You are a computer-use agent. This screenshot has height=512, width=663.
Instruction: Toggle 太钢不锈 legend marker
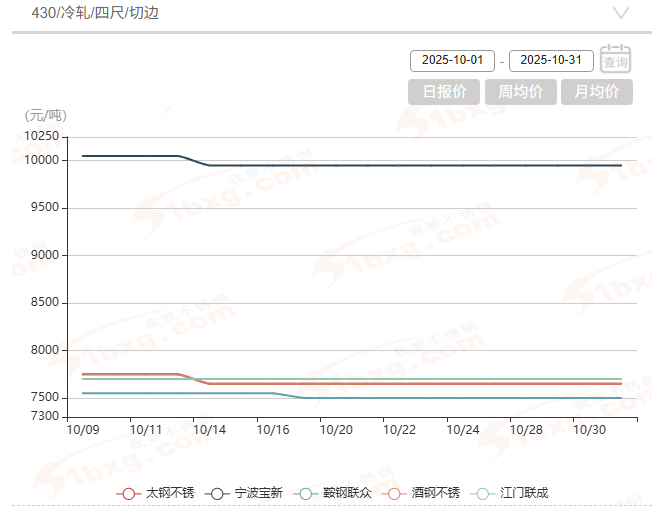(x=127, y=493)
